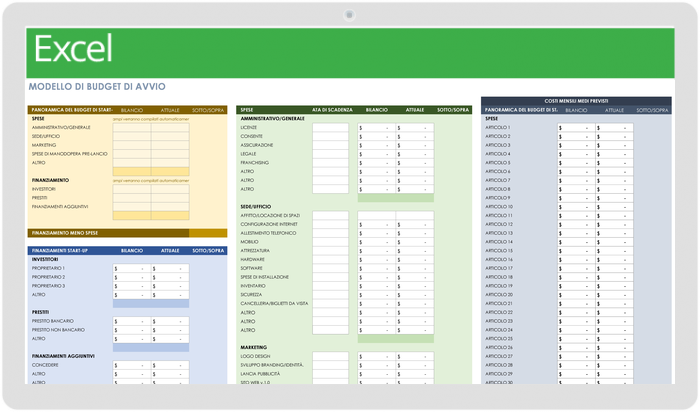Select the 'SVILUPPO BRANDING/IDENTITÀ' label

coord(272,365)
